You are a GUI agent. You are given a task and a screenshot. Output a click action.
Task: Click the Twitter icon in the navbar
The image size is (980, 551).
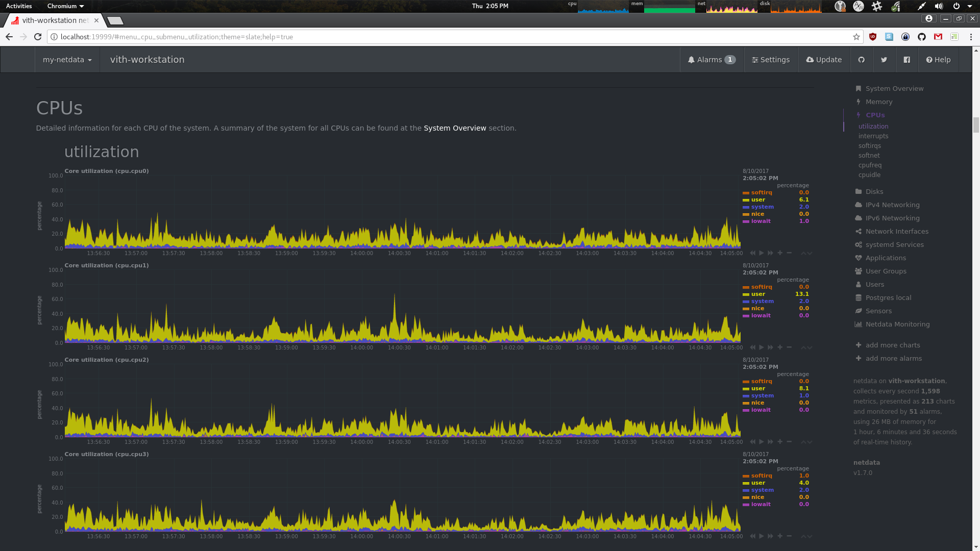coord(884,60)
